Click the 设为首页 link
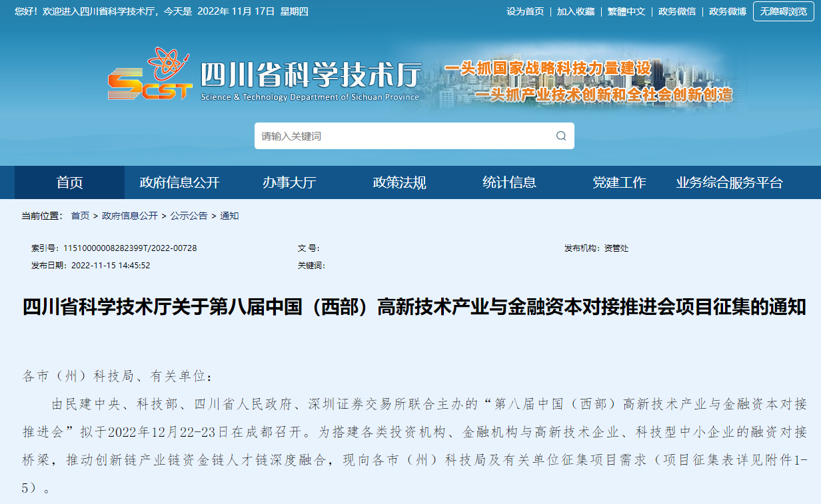821x504 pixels. 525,11
